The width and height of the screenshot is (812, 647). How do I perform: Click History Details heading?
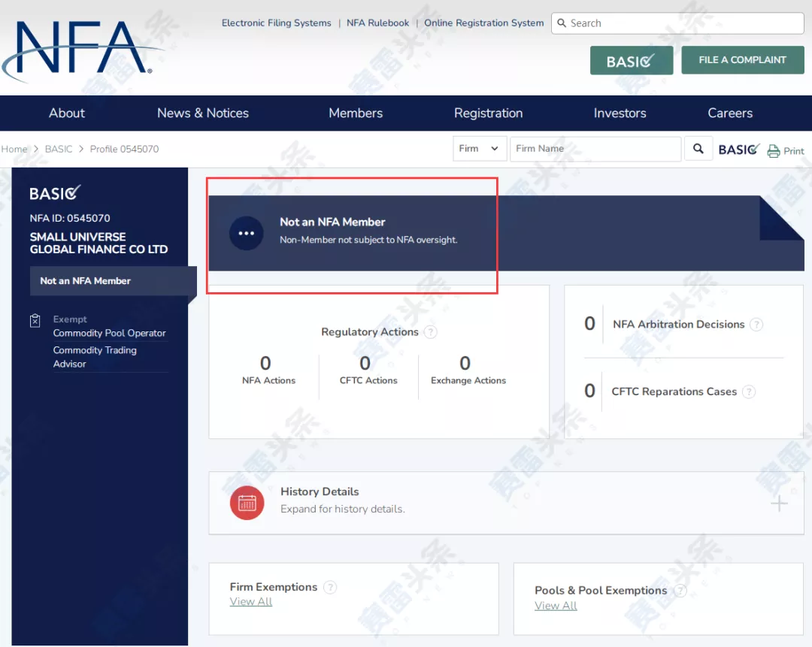pos(320,491)
